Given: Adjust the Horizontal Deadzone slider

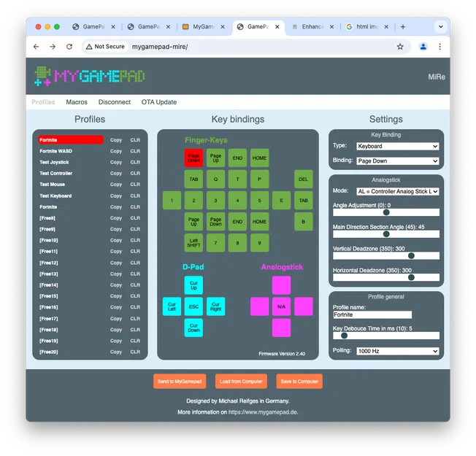Looking at the screenshot, I should click(386, 277).
